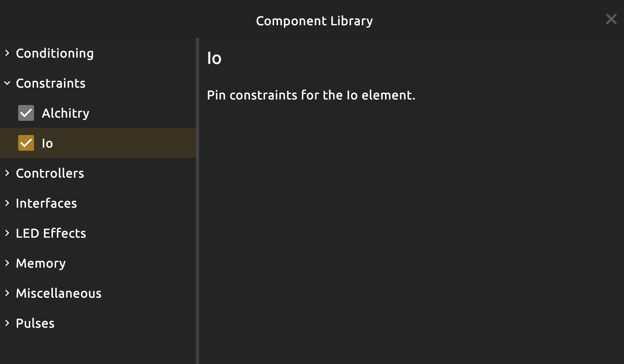Collapse the Constraints category chevron
This screenshot has width=624, height=364.
[x=7, y=83]
